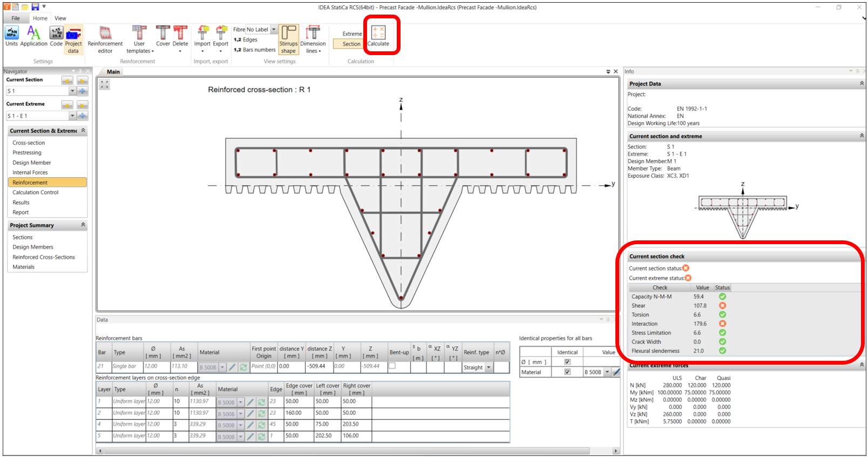Uncheck Identical checkbox for Material row
The height and width of the screenshot is (457, 868).
coord(567,372)
